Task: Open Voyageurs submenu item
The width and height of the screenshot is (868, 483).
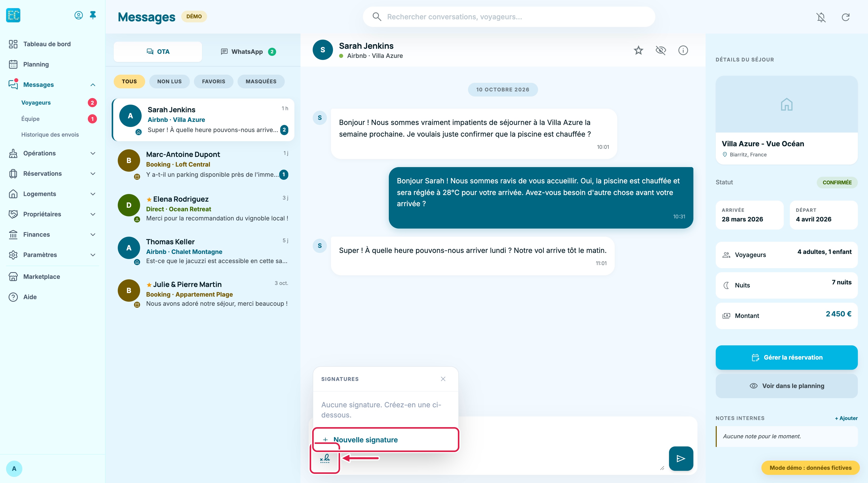Action: click(36, 103)
